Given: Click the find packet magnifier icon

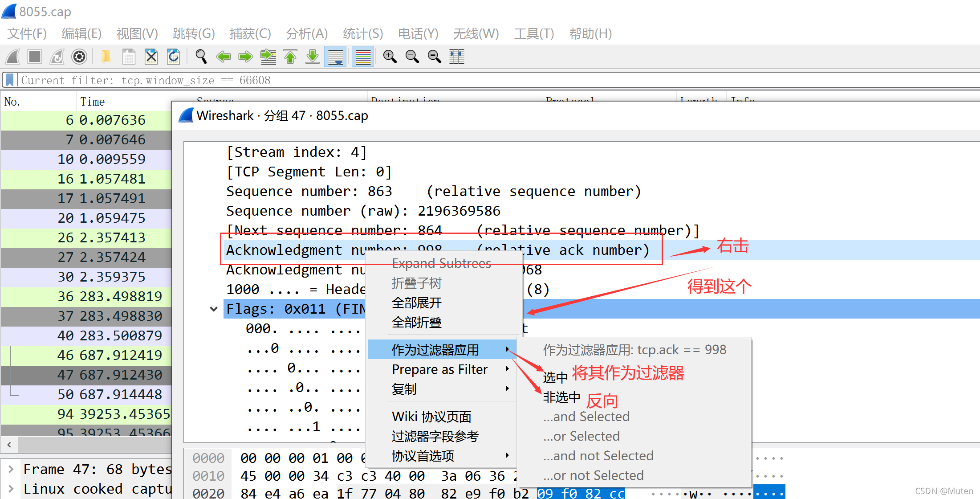Looking at the screenshot, I should click(x=201, y=57).
